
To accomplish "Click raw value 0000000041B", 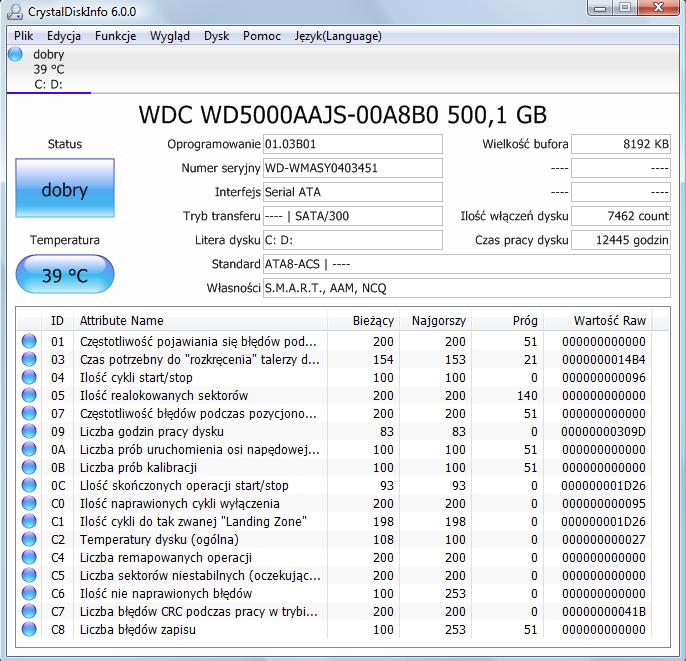I will click(604, 611).
